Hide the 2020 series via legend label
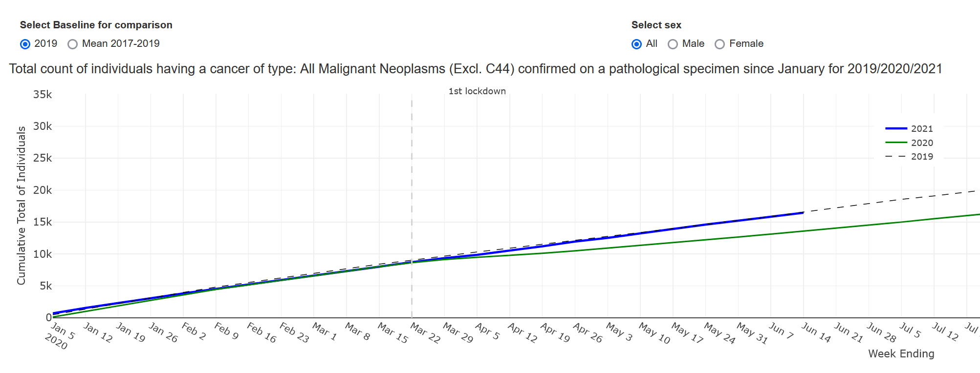Image resolution: width=980 pixels, height=373 pixels. (x=922, y=143)
